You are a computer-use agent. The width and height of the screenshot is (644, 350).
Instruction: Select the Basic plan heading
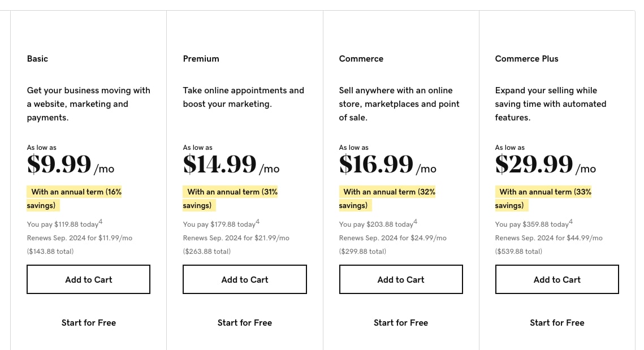point(37,59)
